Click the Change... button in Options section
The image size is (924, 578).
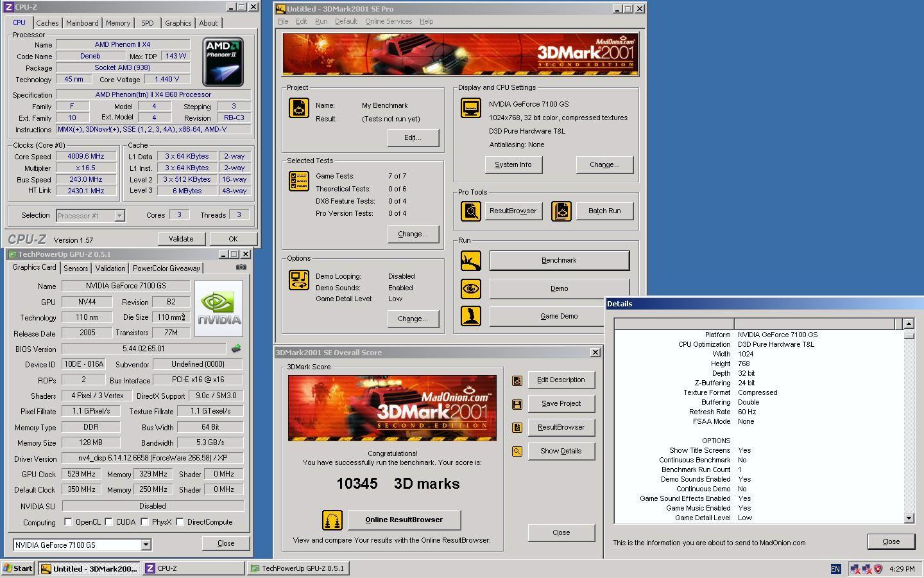pyautogui.click(x=413, y=319)
